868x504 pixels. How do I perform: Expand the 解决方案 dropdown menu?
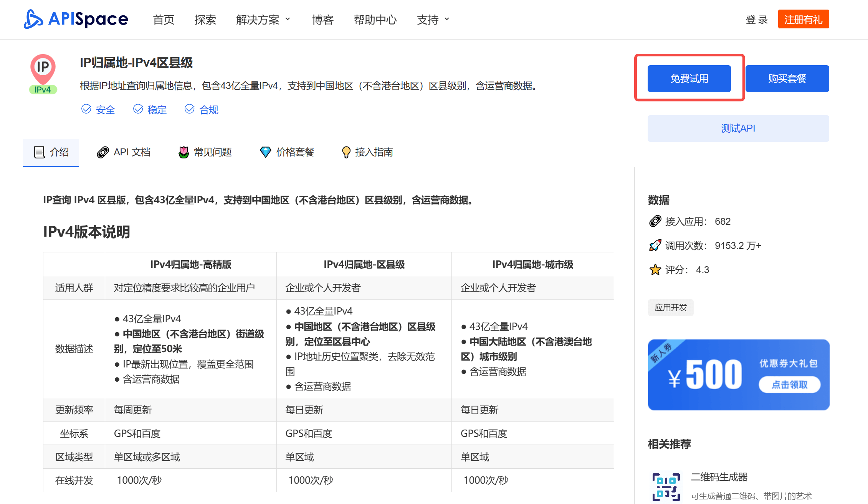pos(263,20)
